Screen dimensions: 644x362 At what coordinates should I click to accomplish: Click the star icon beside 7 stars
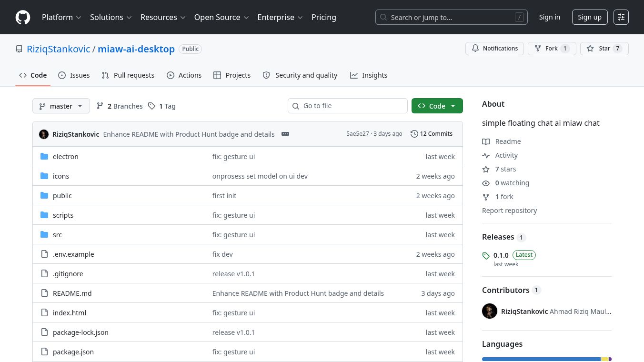486,169
